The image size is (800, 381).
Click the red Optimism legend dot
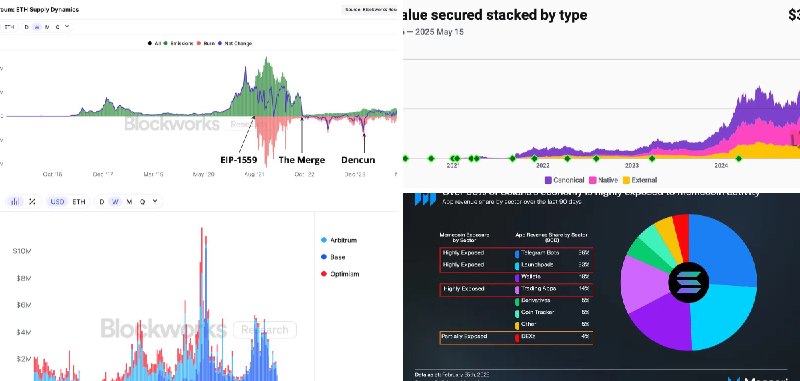(x=324, y=274)
